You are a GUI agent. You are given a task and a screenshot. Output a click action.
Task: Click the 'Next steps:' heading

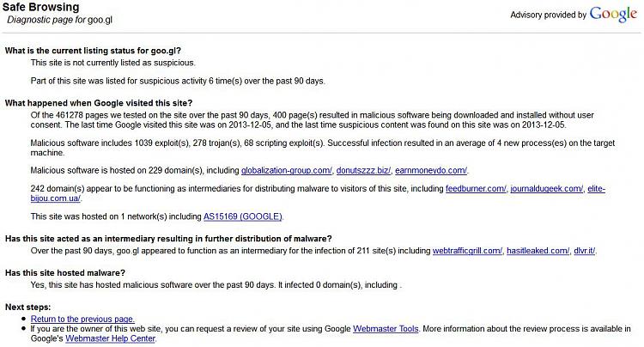28,307
